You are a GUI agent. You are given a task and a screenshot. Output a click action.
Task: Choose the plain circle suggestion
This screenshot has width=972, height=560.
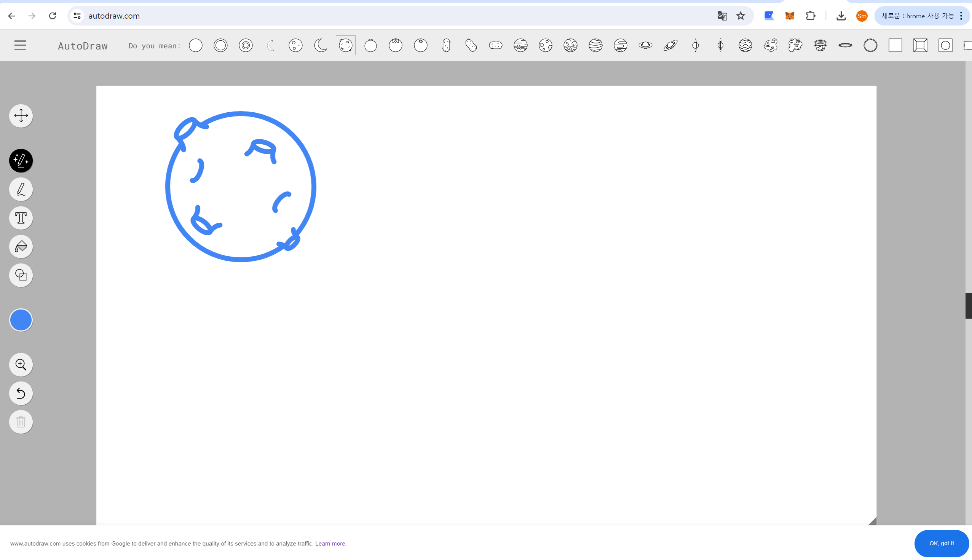pyautogui.click(x=195, y=45)
